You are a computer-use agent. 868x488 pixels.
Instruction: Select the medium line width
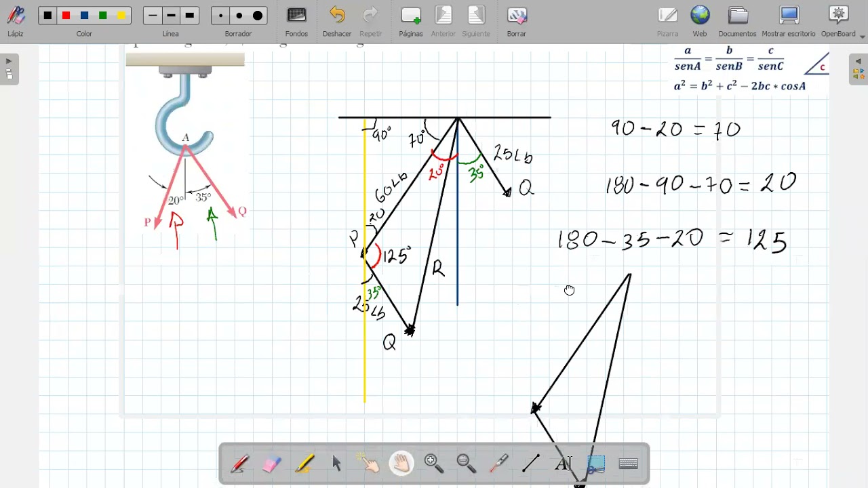click(171, 16)
